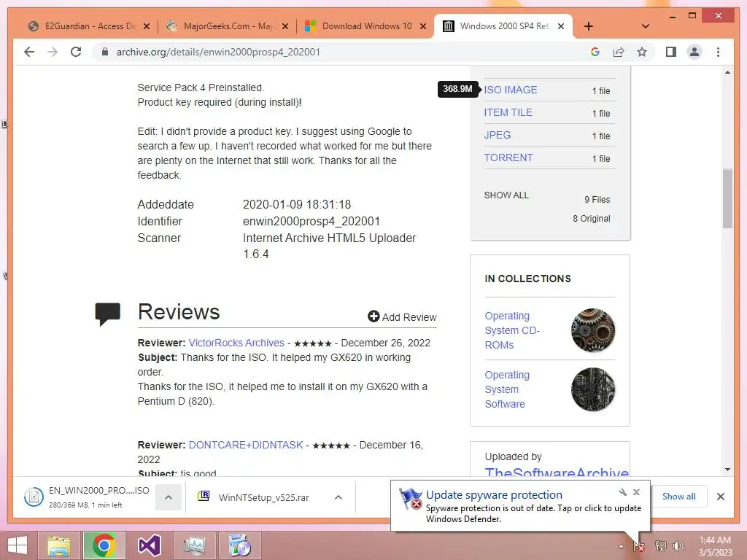Close the MajorGeeks.Com tab

285,26
